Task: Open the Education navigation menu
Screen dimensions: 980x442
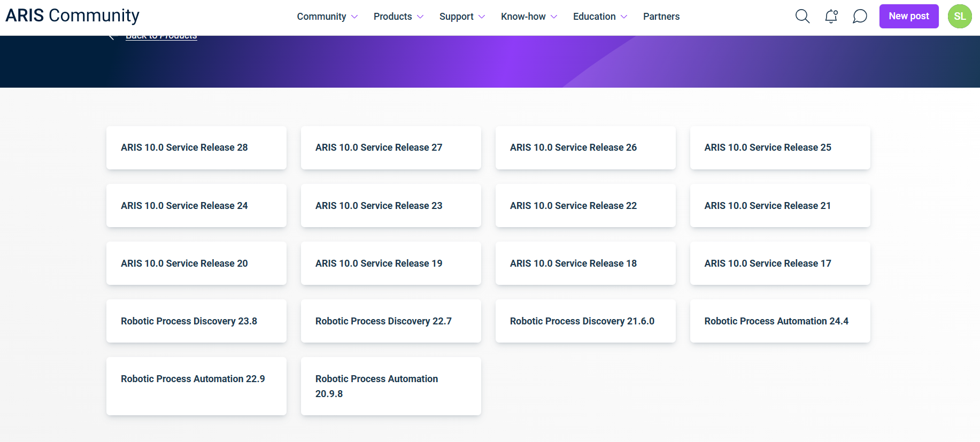Action: click(x=600, y=17)
